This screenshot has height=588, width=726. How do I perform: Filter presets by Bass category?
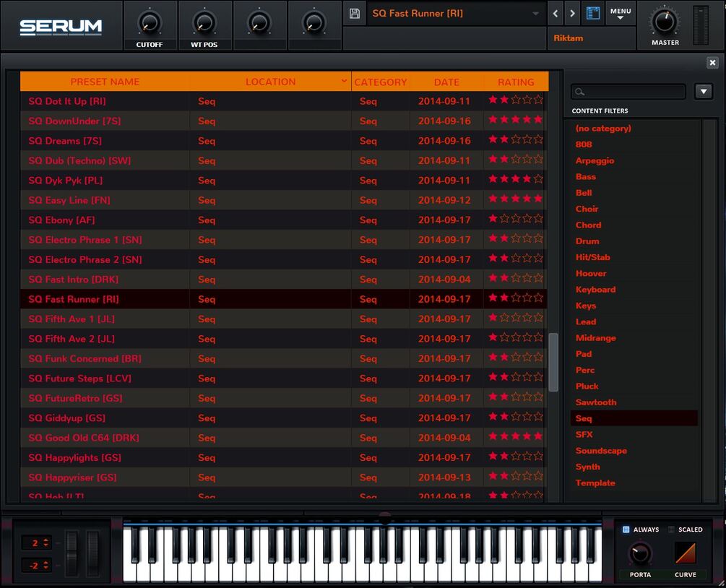(x=586, y=177)
